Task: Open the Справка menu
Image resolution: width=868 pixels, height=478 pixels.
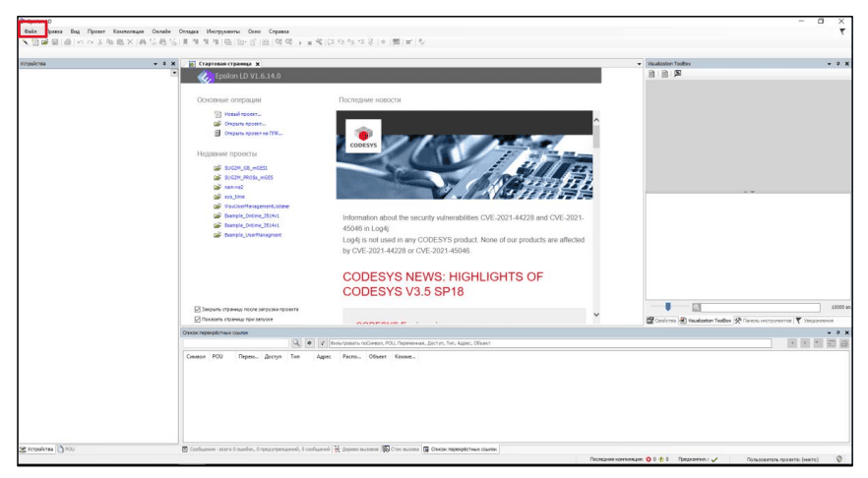Action: [279, 31]
